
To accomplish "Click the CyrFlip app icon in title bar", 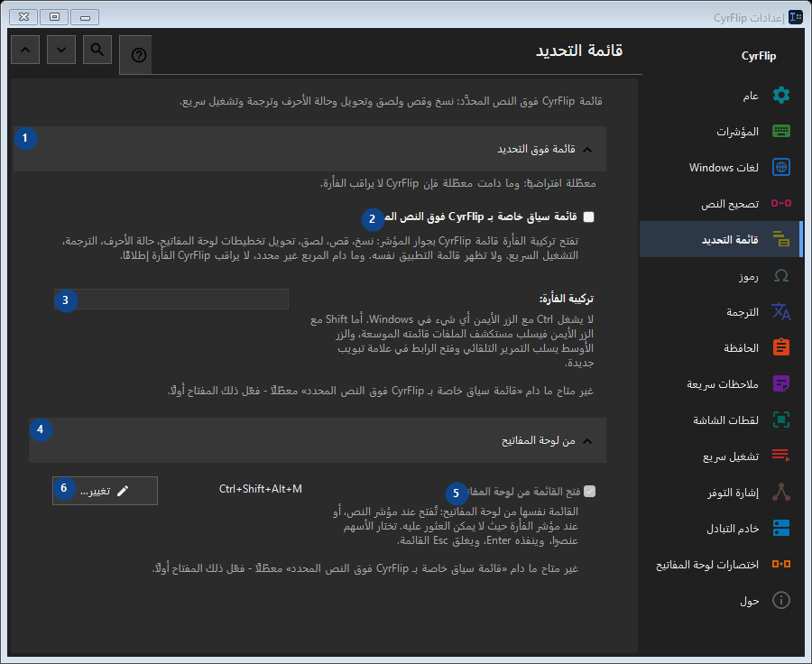I will [x=796, y=17].
